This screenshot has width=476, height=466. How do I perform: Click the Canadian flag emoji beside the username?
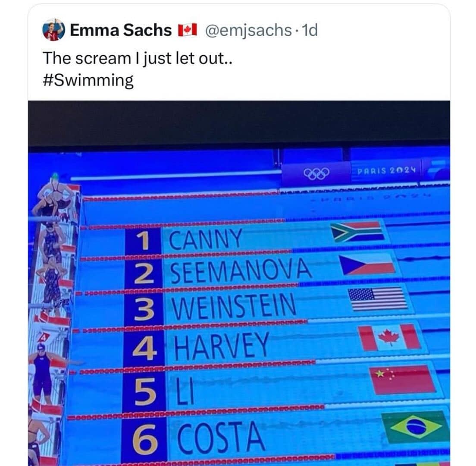187,30
